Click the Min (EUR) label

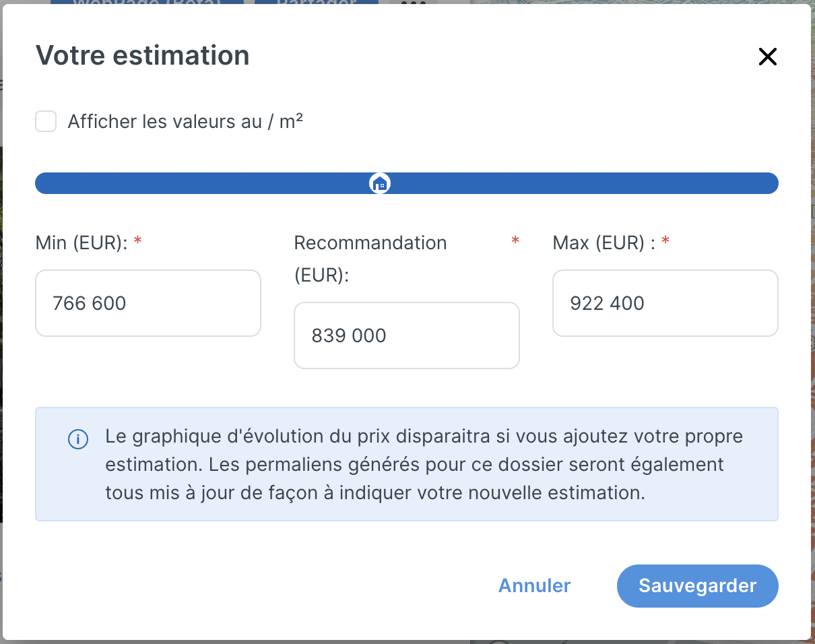(x=81, y=243)
